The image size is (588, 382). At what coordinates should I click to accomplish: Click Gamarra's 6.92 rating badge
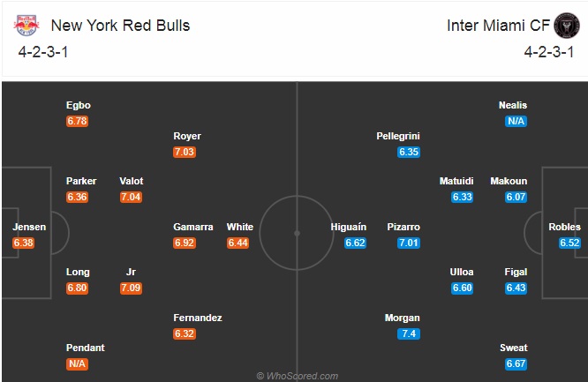(x=184, y=243)
